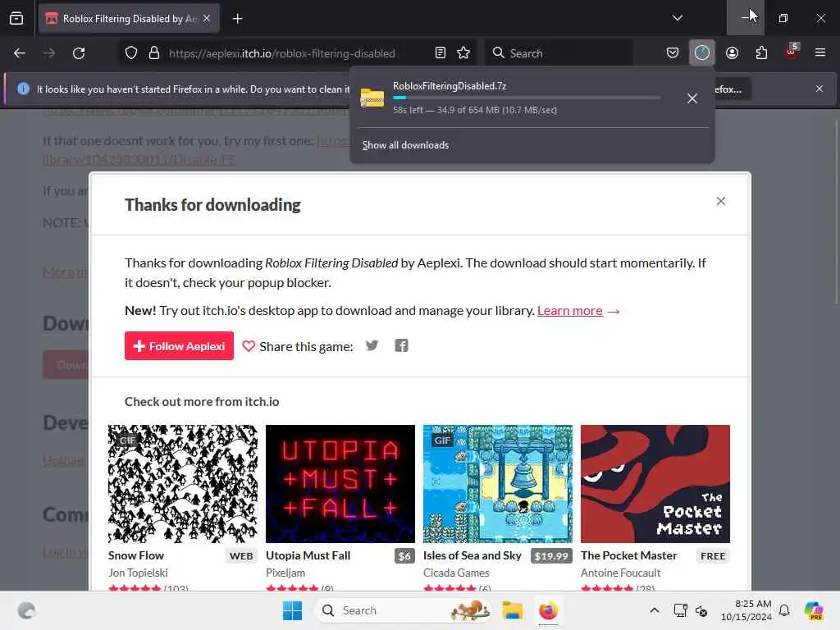This screenshot has height=630, width=840.
Task: Show all downloads
Action: [405, 145]
